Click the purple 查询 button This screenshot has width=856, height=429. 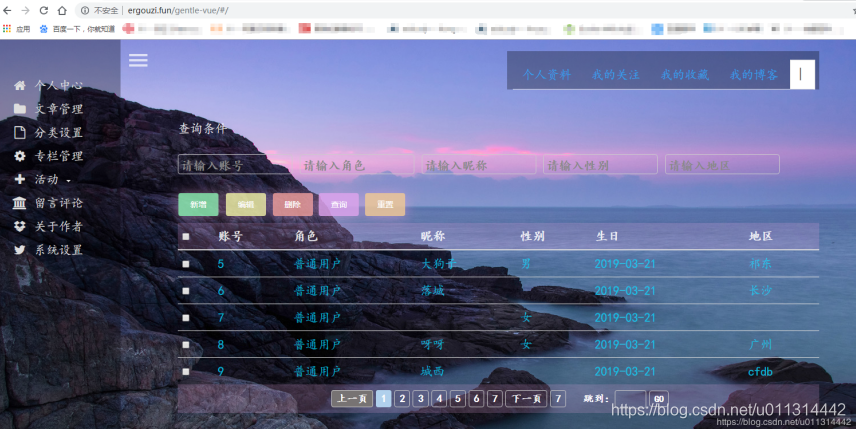click(339, 205)
